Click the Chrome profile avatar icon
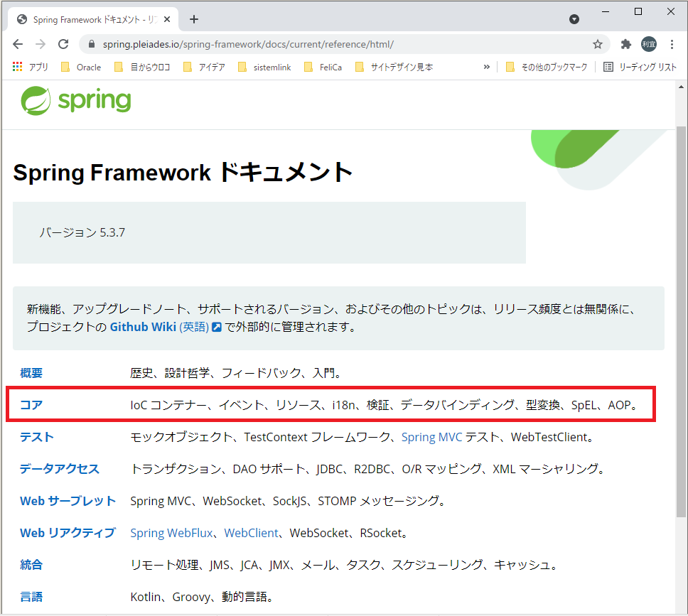This screenshot has width=688, height=616. point(649,43)
